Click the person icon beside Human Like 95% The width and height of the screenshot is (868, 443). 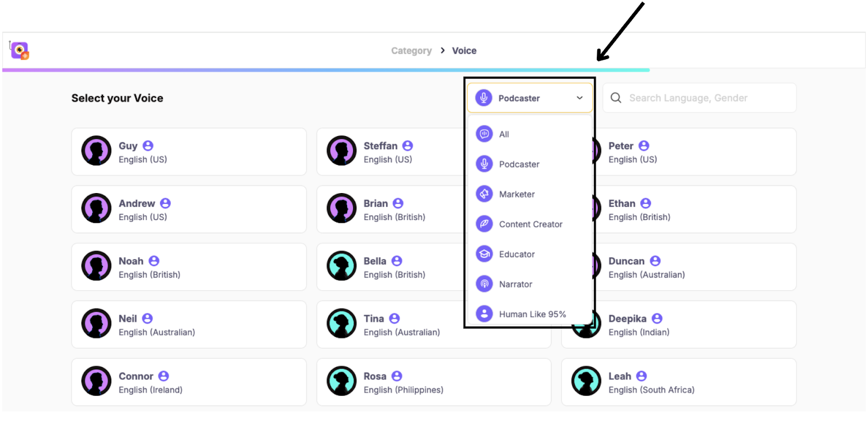tap(484, 313)
